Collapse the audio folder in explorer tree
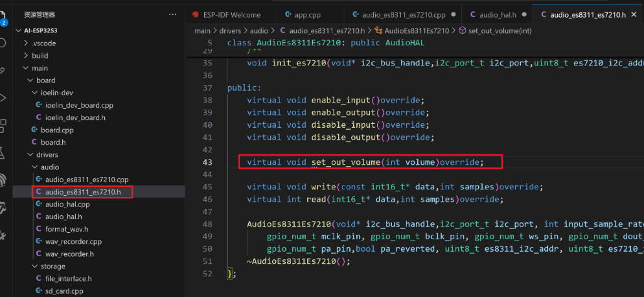Image resolution: width=644 pixels, height=297 pixels. (x=35, y=167)
